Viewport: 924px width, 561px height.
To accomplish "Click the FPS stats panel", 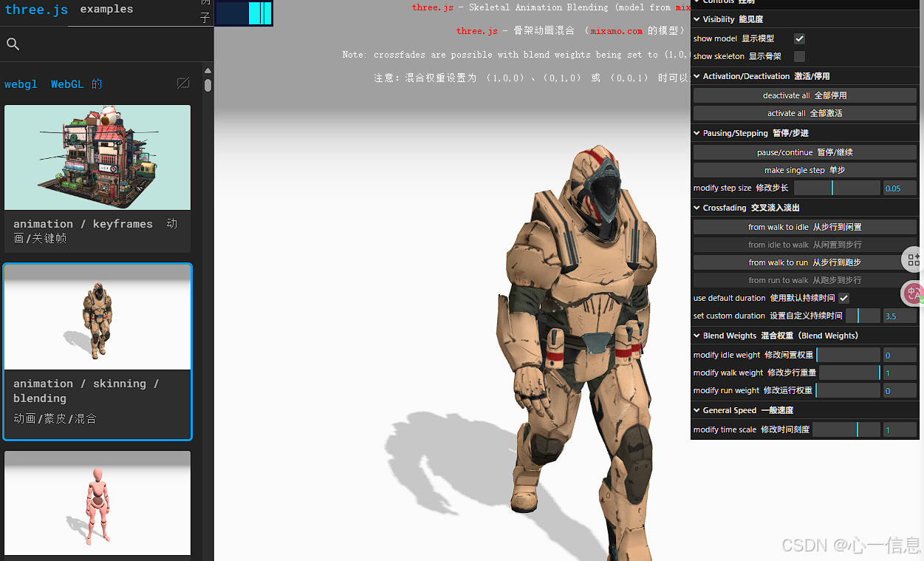I will coord(244,13).
